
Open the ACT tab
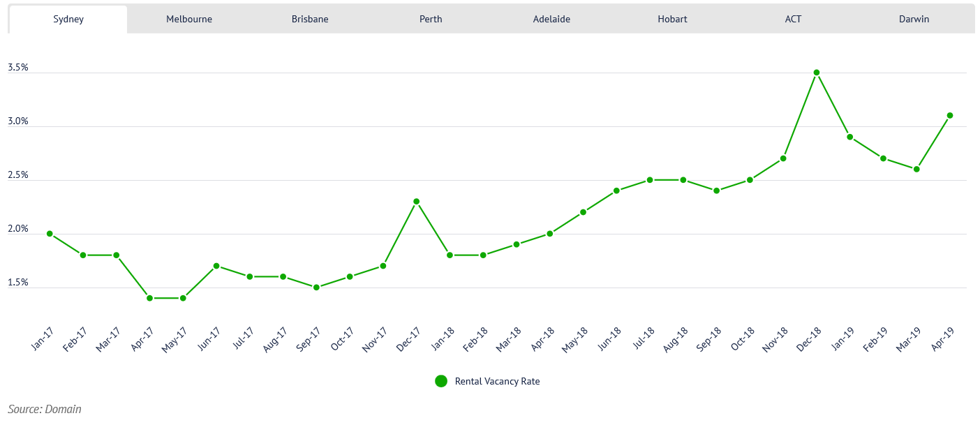point(793,19)
